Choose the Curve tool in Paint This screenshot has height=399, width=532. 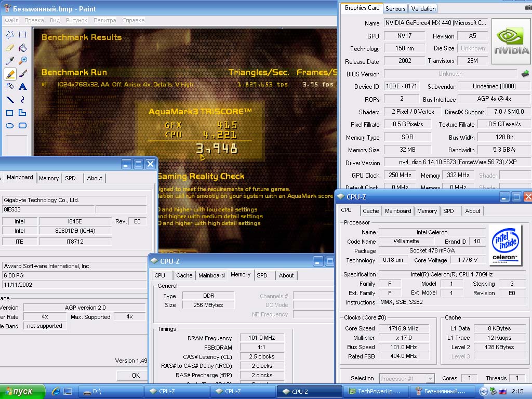click(x=23, y=99)
